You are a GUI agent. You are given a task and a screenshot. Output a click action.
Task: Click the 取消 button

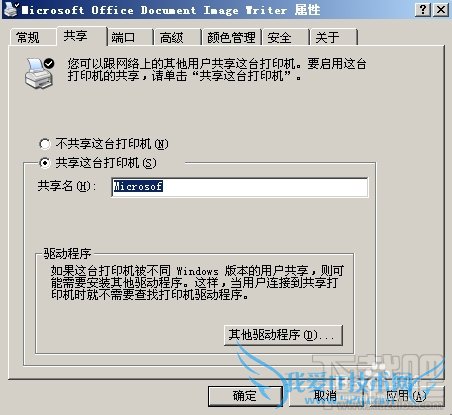(x=326, y=396)
